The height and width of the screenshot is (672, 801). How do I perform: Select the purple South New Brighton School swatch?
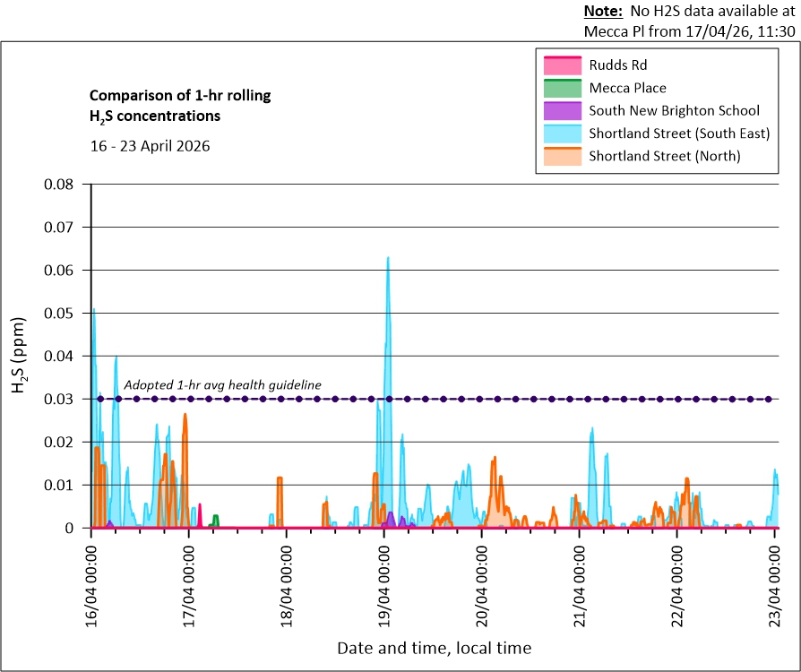pos(562,111)
